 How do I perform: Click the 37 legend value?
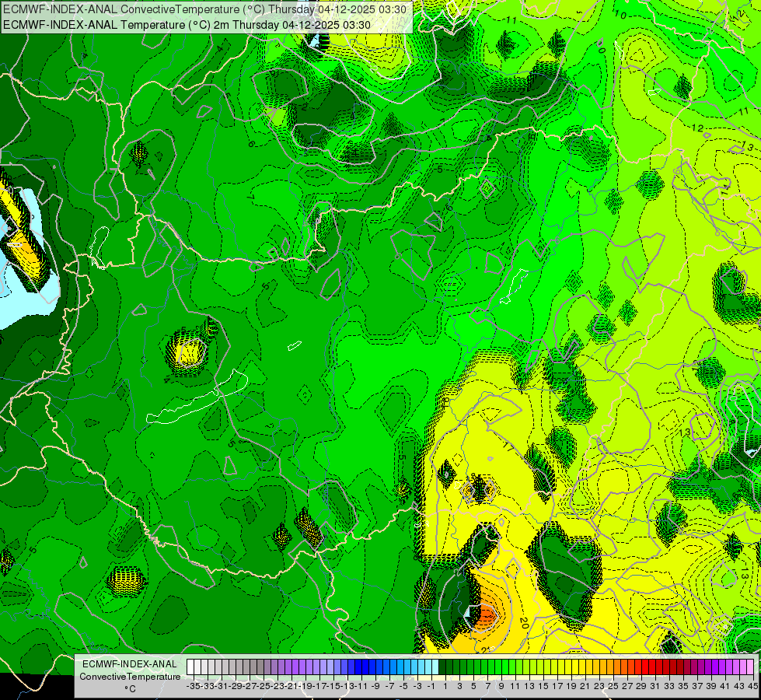[x=697, y=687]
